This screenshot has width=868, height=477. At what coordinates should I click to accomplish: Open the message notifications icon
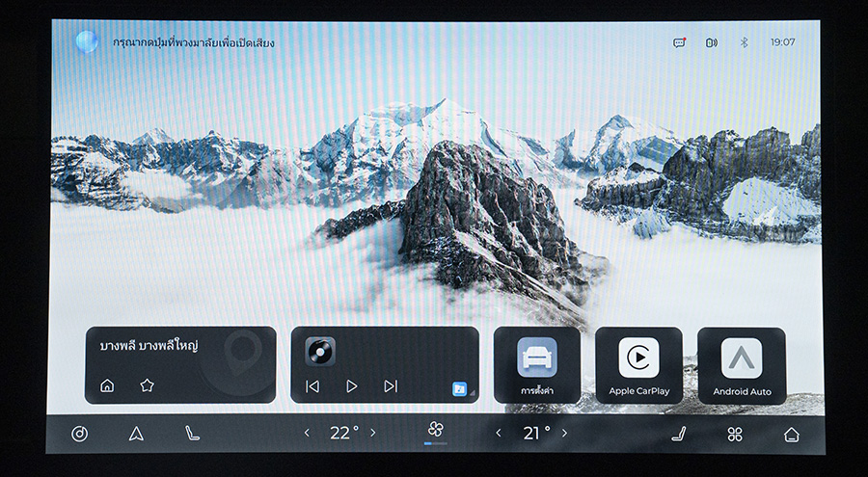coord(679,42)
